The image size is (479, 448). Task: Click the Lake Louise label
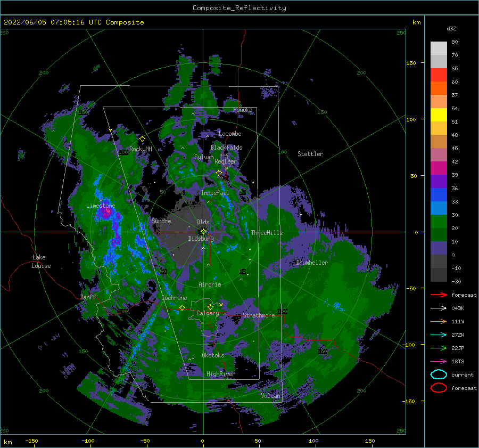(x=41, y=262)
